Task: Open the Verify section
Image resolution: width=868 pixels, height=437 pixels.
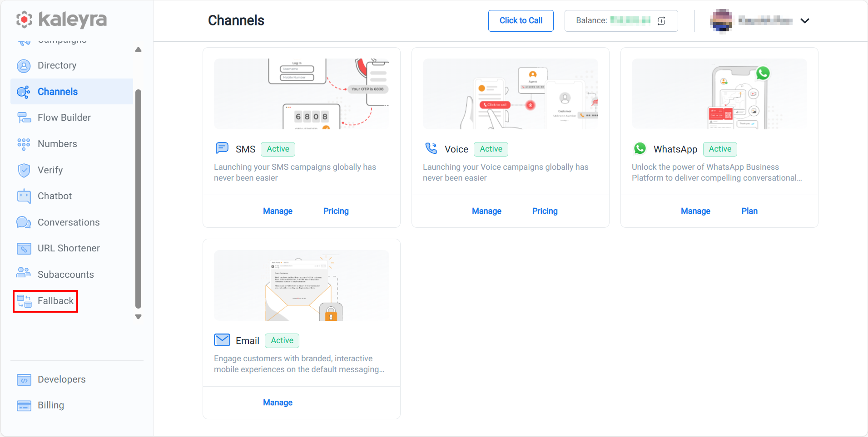Action: tap(72, 170)
